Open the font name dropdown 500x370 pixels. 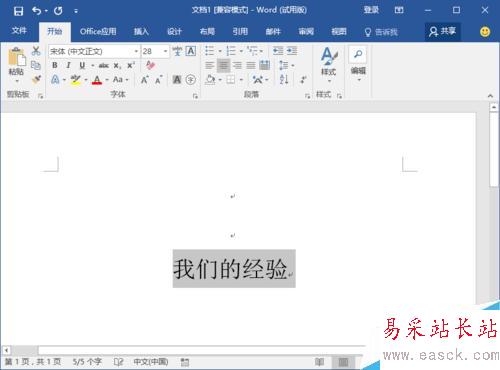click(x=136, y=51)
